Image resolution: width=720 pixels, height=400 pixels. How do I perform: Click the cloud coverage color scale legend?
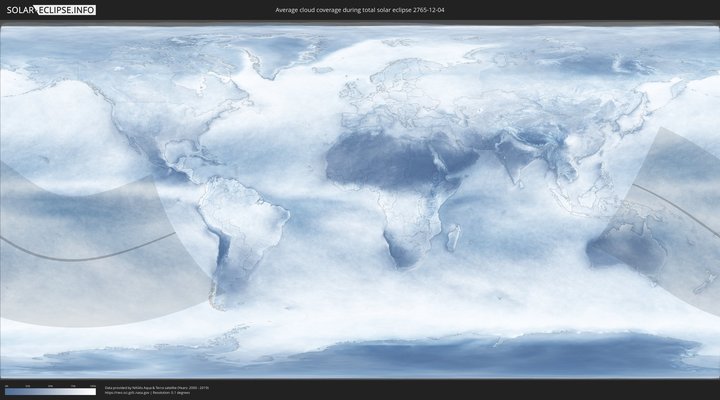(51, 391)
